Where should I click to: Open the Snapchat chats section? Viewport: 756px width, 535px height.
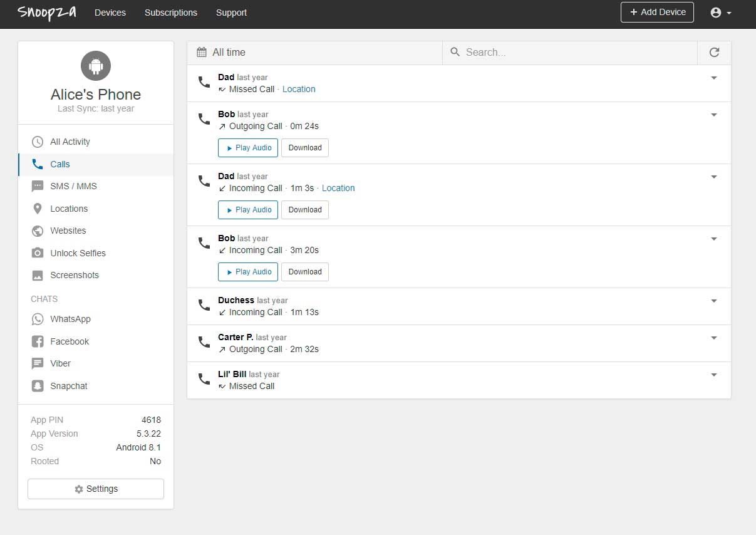[x=68, y=386]
